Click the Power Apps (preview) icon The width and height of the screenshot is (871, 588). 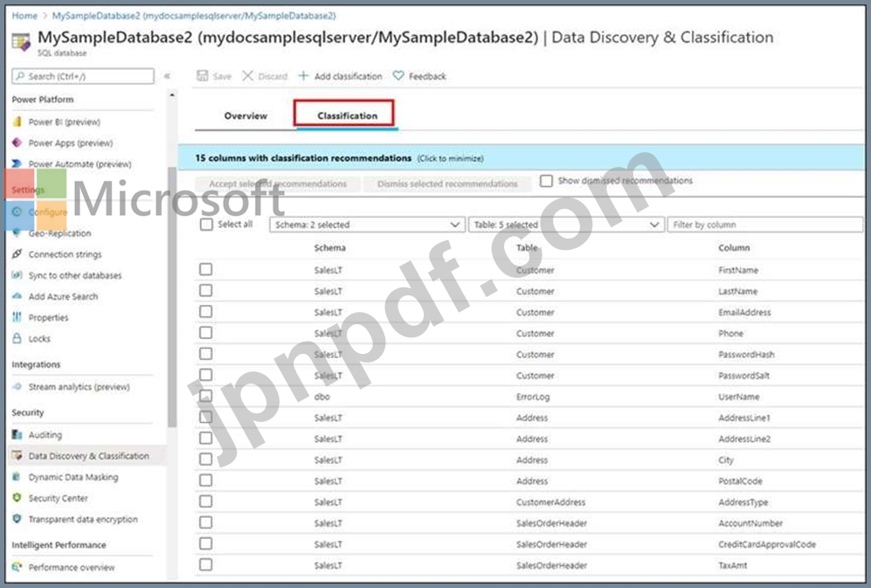pos(17,142)
